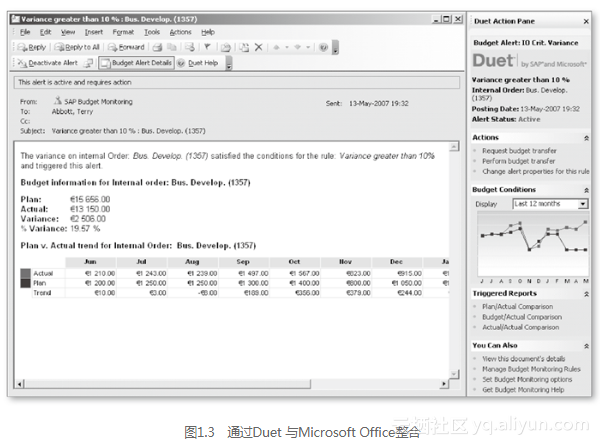Open Plan/Actual Comparison report

tap(517, 306)
